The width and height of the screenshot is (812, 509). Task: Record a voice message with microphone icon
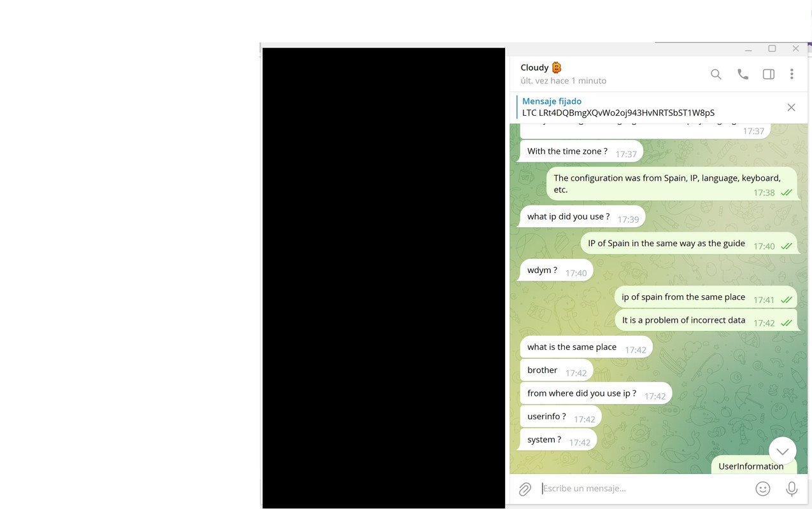point(792,489)
